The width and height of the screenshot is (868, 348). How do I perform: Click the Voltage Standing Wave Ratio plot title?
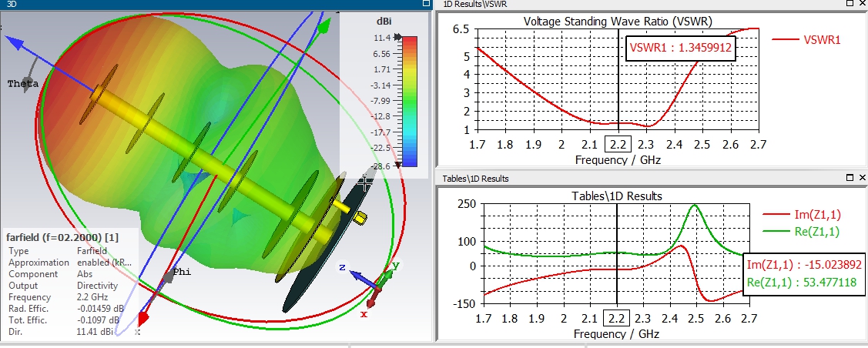point(618,22)
